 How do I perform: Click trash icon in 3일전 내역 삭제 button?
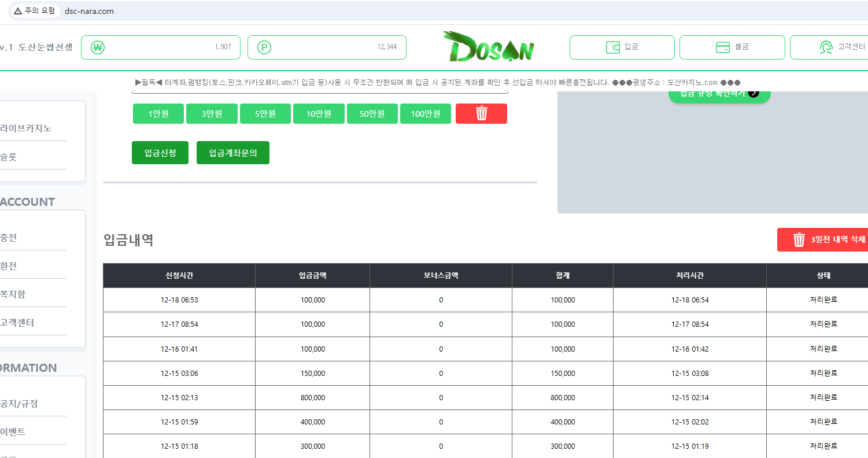click(x=799, y=239)
